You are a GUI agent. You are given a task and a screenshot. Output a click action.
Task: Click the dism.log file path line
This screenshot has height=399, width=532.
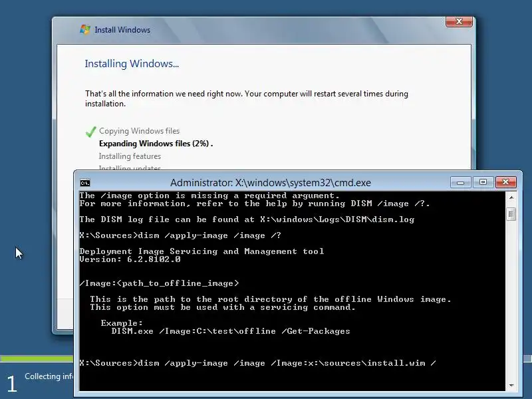(247, 219)
